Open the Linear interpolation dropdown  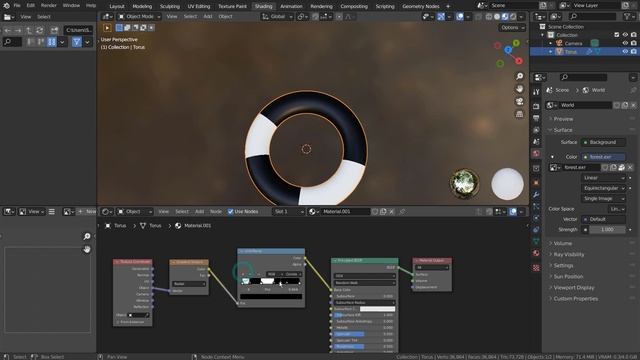click(603, 178)
